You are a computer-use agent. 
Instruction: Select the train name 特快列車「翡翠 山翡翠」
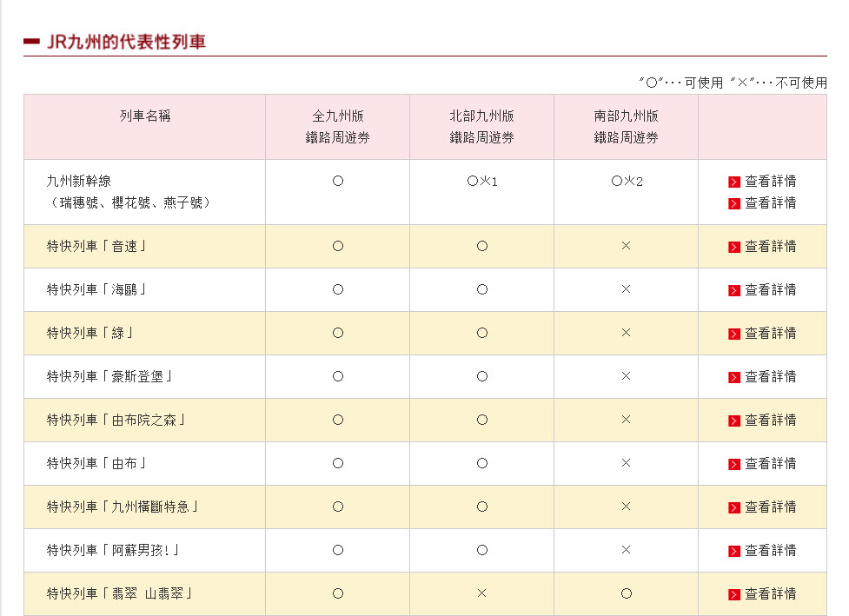coord(120,594)
